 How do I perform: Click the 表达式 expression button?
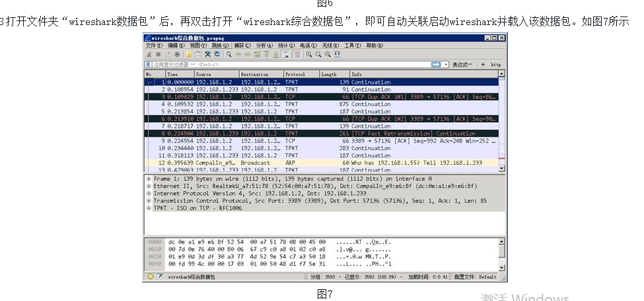click(462, 65)
